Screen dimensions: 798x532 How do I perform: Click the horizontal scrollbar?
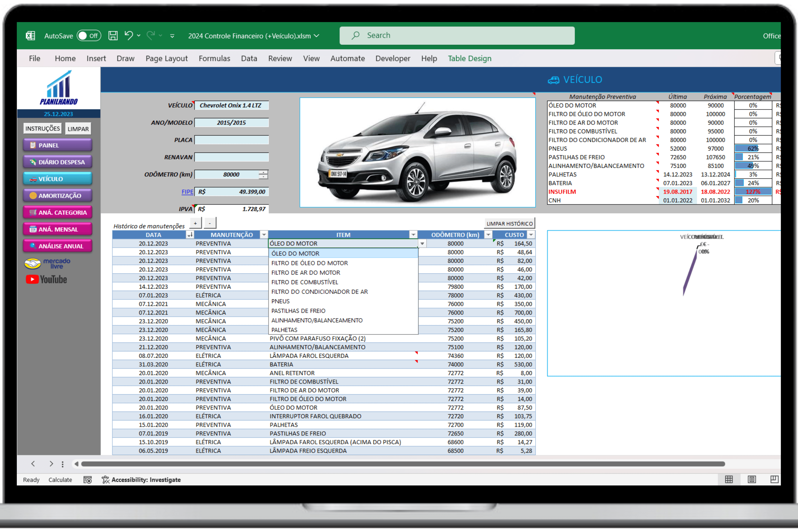pos(403,464)
